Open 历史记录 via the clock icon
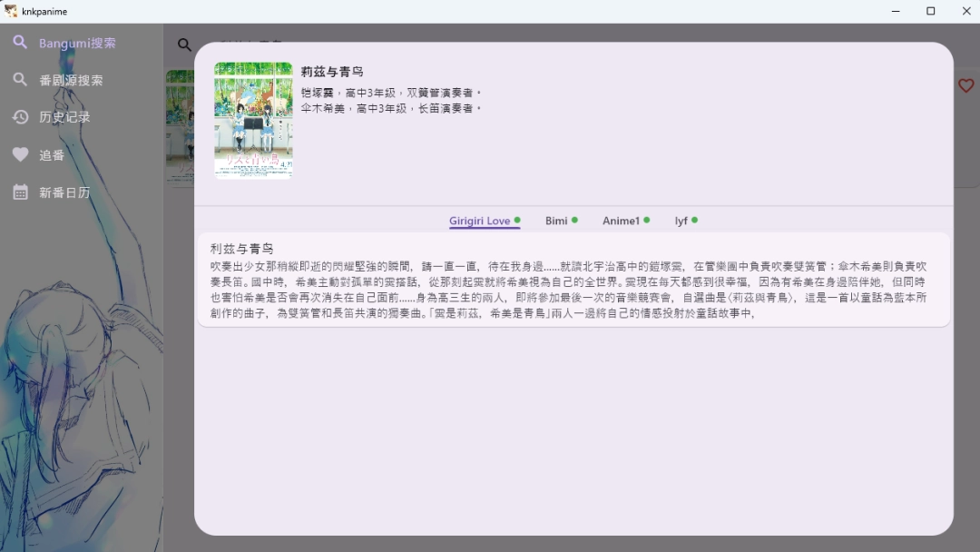The width and height of the screenshot is (980, 552). (19, 116)
